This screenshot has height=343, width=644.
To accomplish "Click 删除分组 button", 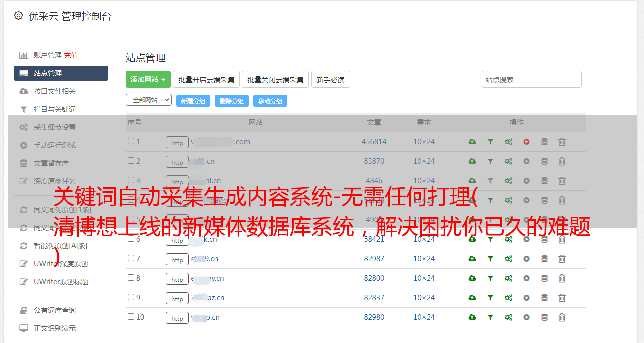I will (x=232, y=101).
